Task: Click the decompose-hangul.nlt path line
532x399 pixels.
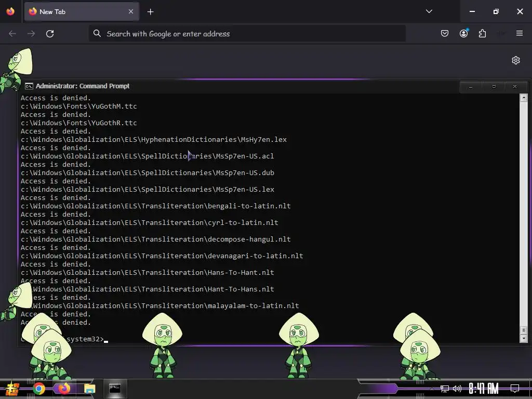Action: 156,239
